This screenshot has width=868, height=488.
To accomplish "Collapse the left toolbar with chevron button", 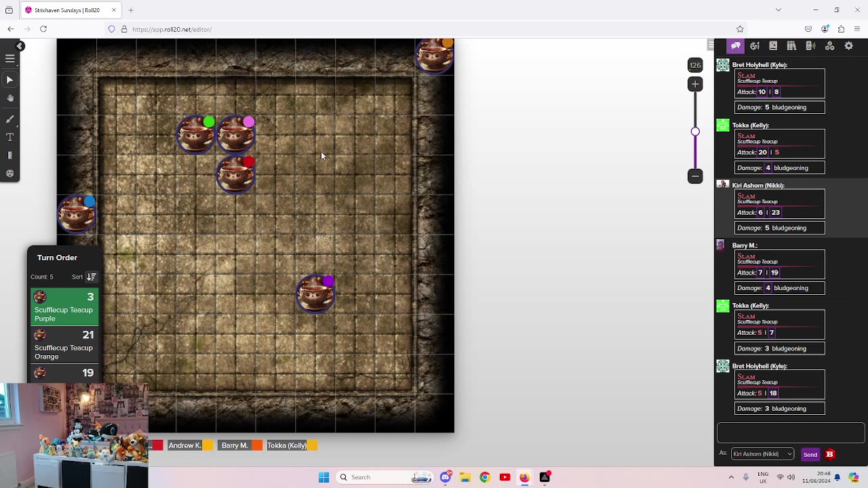I will tap(20, 45).
